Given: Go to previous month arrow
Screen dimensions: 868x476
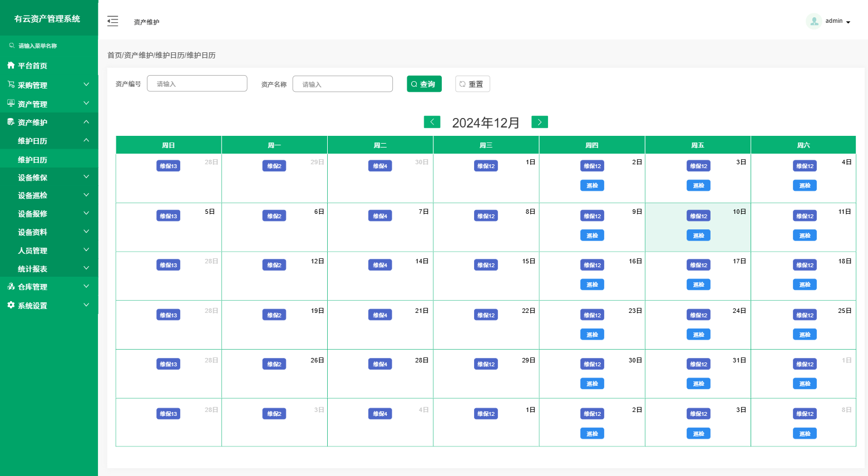Looking at the screenshot, I should tap(432, 122).
